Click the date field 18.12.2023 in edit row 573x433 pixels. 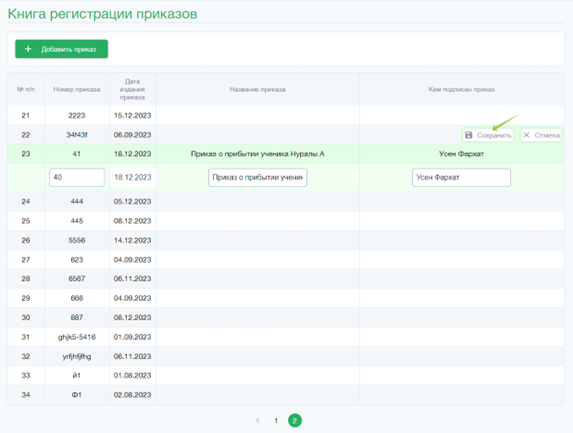tap(133, 178)
